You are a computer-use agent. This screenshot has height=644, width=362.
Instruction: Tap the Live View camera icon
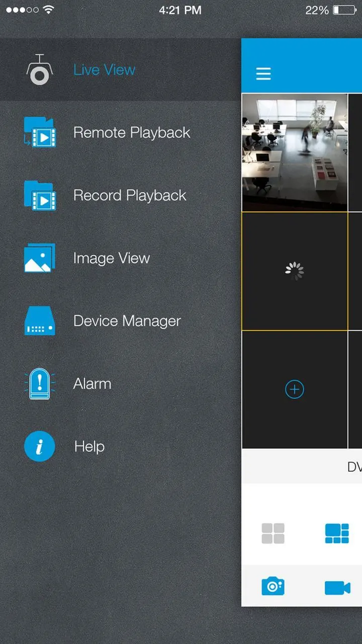pos(39,69)
